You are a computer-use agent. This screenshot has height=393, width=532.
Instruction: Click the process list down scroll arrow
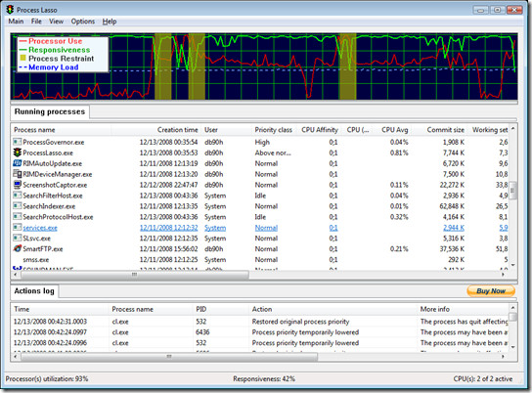[x=513, y=265]
